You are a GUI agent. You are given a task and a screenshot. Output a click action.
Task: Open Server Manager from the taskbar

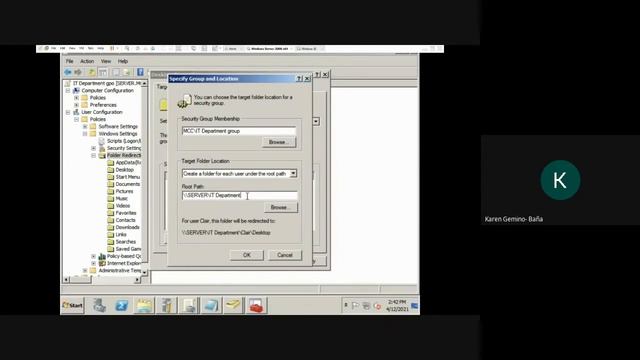99,305
